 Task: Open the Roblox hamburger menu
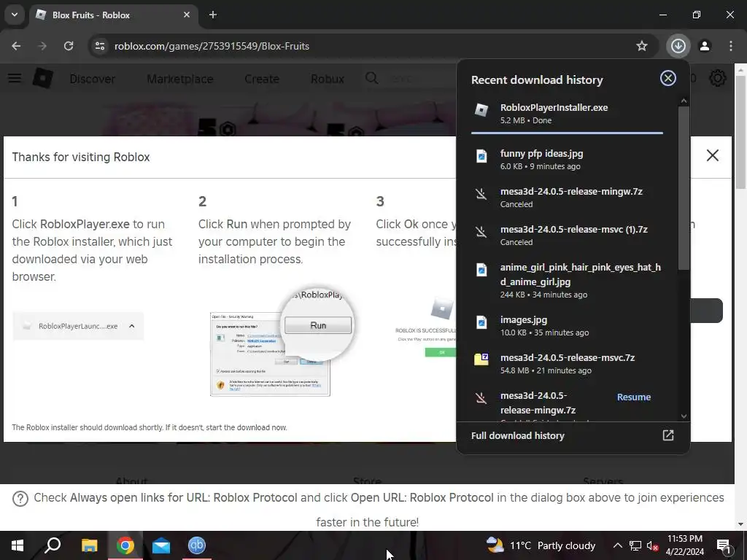[15, 78]
